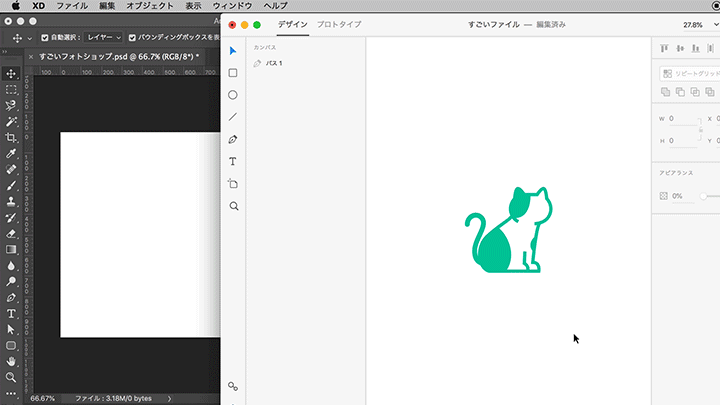Choose the XD Pen tool

coord(233,139)
